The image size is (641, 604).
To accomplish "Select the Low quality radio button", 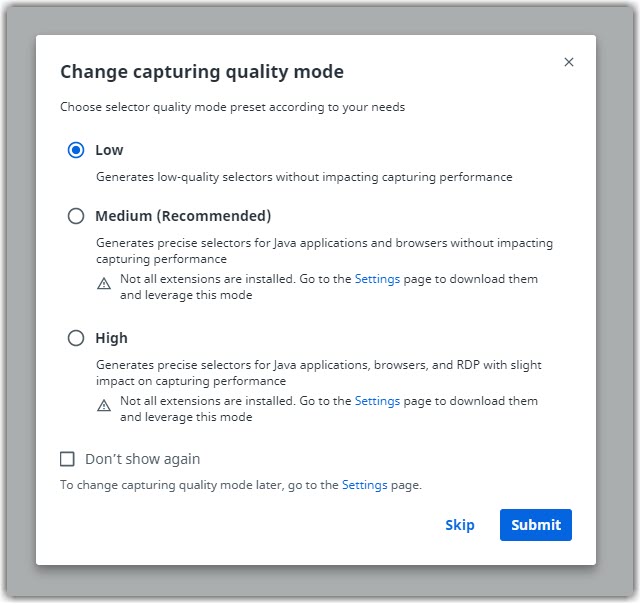I will (76, 150).
